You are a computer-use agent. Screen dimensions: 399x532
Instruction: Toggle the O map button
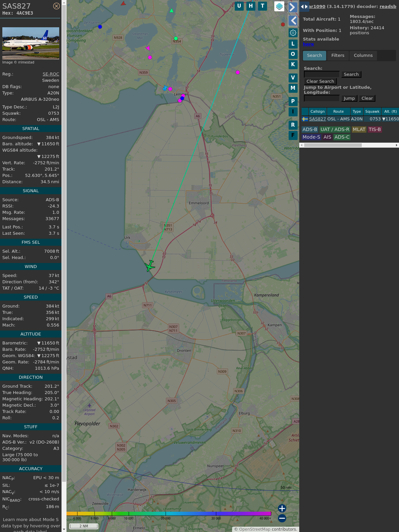click(293, 54)
